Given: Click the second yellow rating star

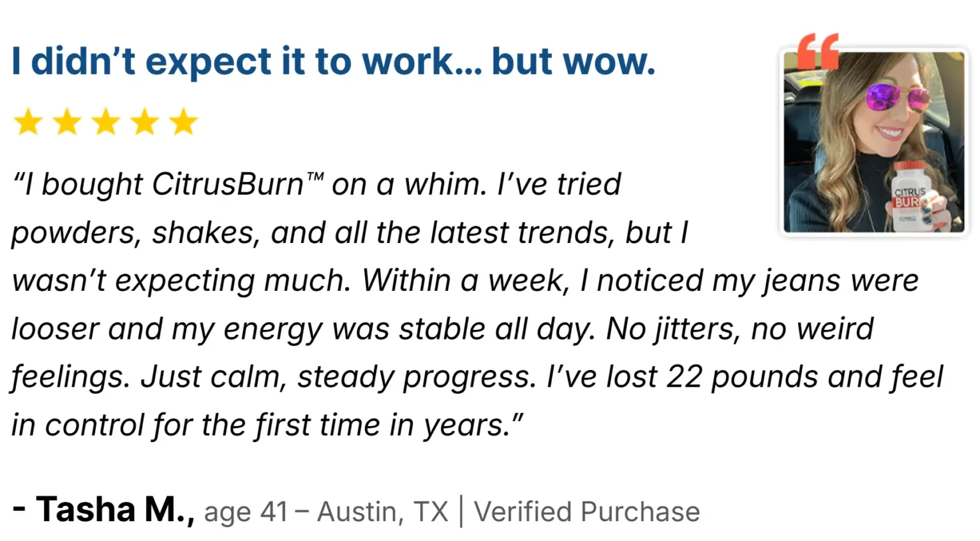Looking at the screenshot, I should [x=67, y=122].
